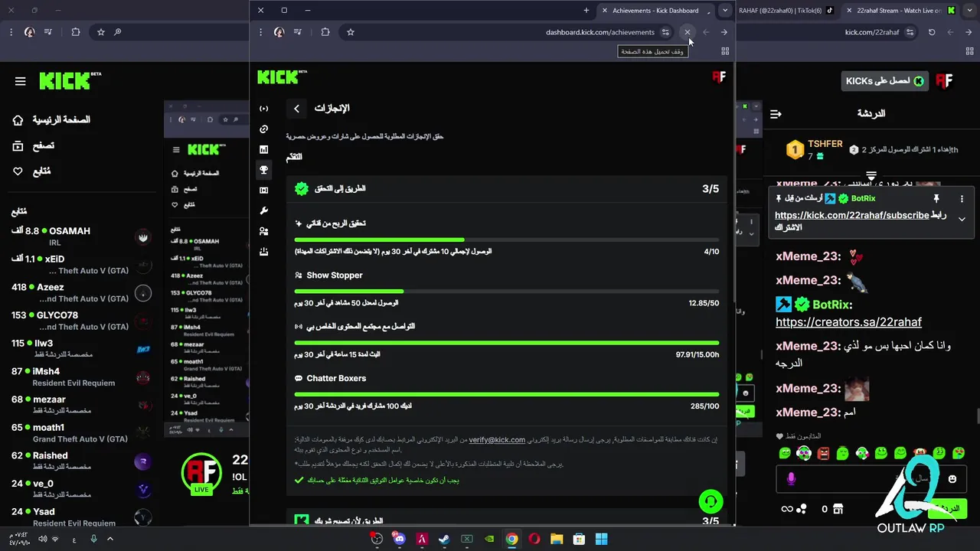
Task: Click the TSHFER top gifter rank badge
Action: pos(795,148)
